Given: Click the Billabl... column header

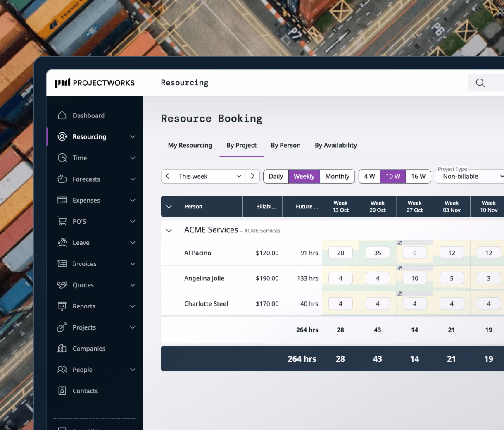Looking at the screenshot, I should pos(263,206).
